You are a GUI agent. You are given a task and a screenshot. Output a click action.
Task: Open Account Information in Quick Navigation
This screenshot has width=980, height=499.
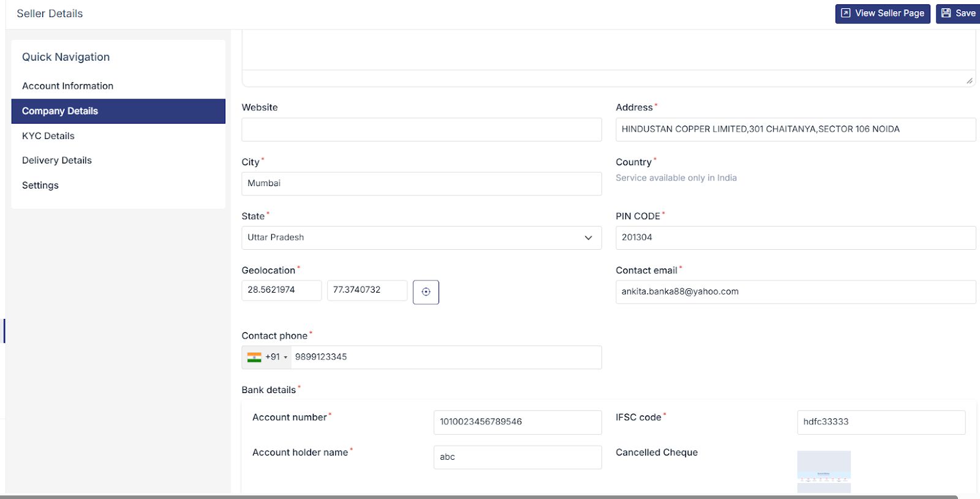(x=68, y=86)
